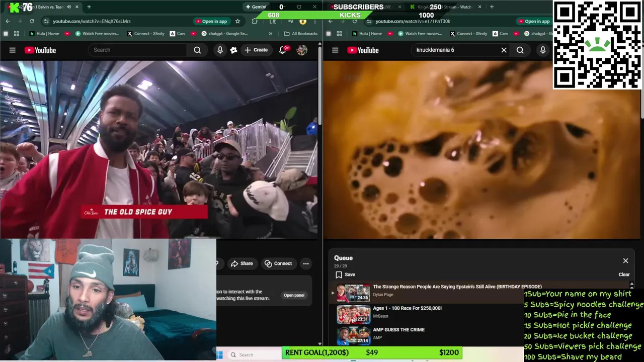Start voice search in left YouTube window

220,50
